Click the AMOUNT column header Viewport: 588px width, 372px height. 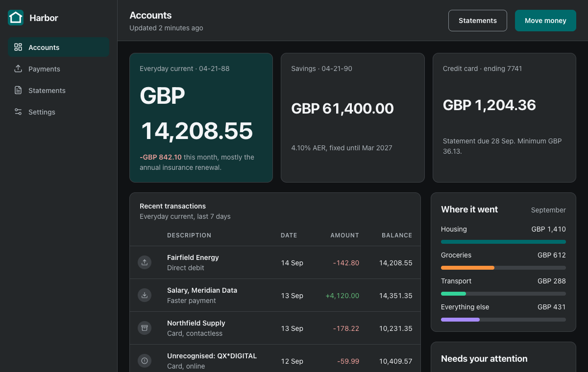click(344, 235)
